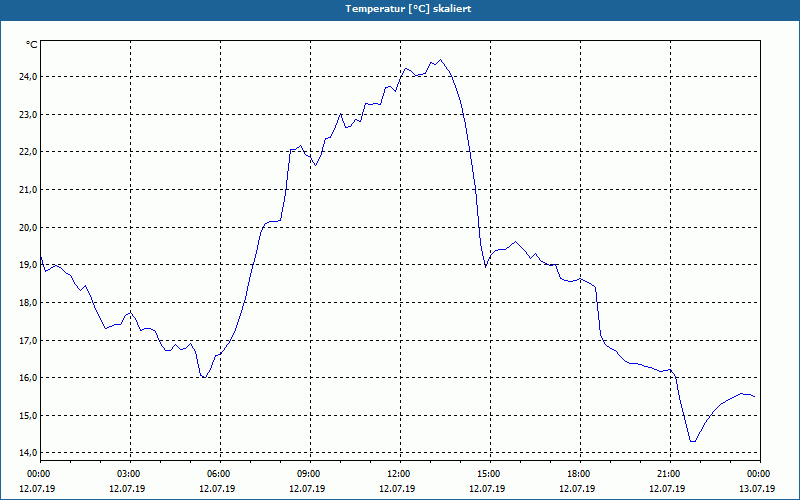Click the 18,0 axis tick label
800x500 pixels.
click(29, 303)
